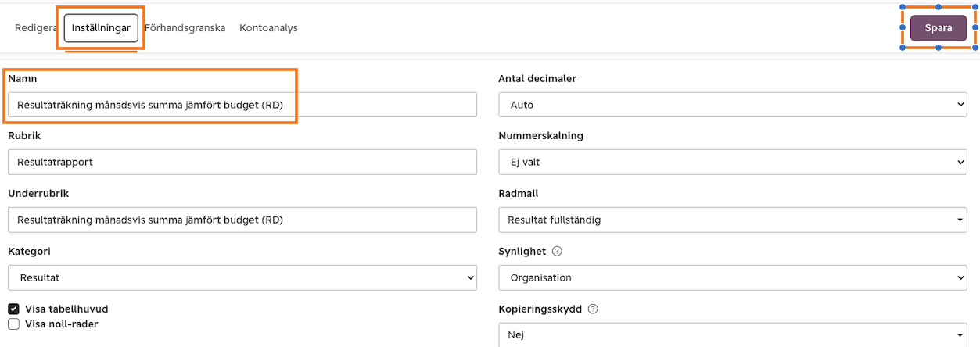Open the Förhandsgranska tab

tap(185, 28)
